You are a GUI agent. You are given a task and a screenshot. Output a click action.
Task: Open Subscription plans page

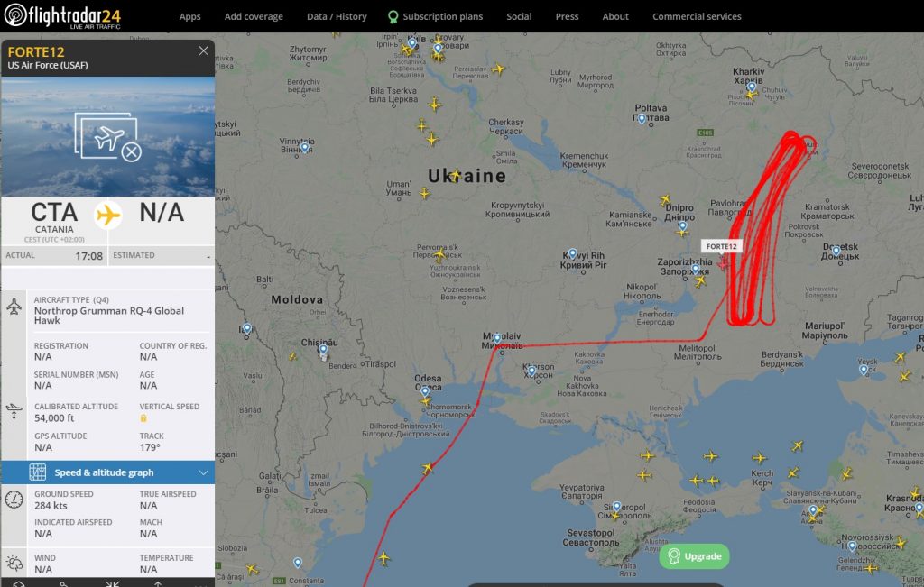[436, 16]
